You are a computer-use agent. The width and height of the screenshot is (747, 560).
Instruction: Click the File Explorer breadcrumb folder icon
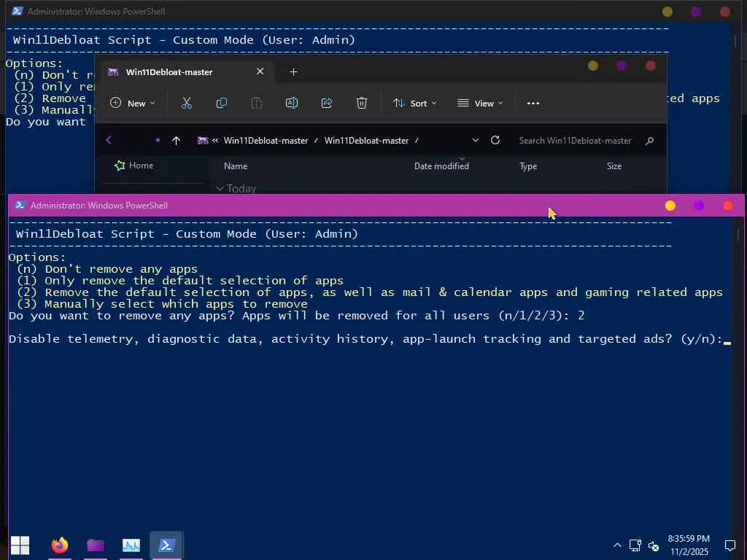(x=203, y=141)
